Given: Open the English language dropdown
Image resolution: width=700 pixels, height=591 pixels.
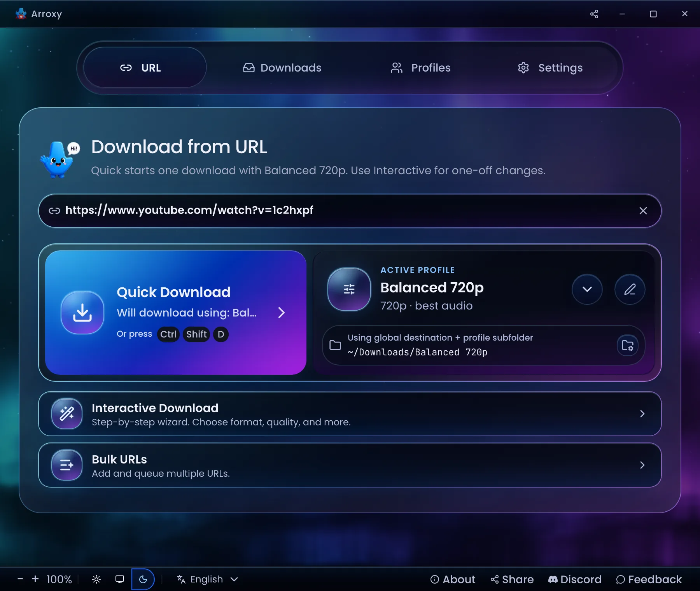Looking at the screenshot, I should coord(207,579).
